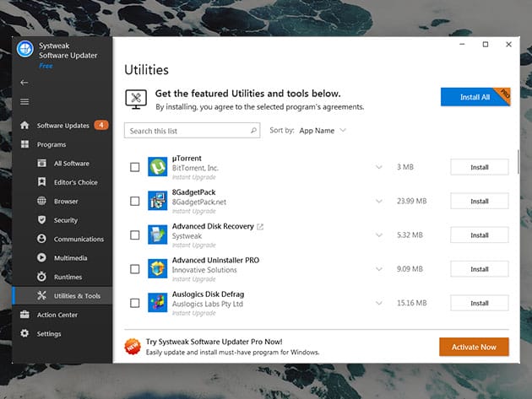Open the Sort by App Name dropdown

click(x=323, y=131)
